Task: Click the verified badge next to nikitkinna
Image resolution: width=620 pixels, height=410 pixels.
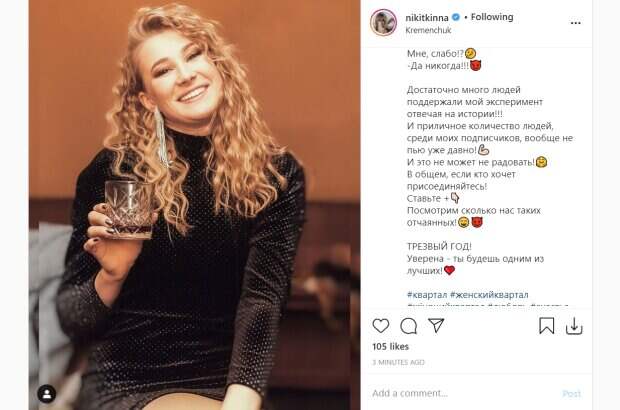Action: click(456, 17)
